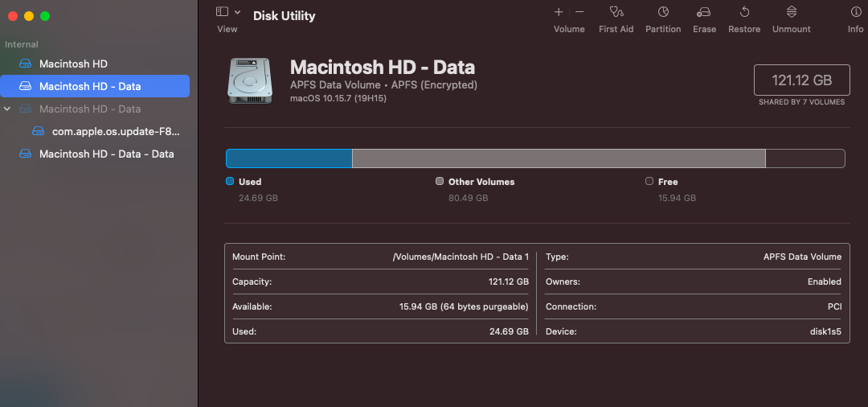Viewport: 868px width, 407px height.
Task: Click the 'Device:' label
Action: [x=561, y=331]
